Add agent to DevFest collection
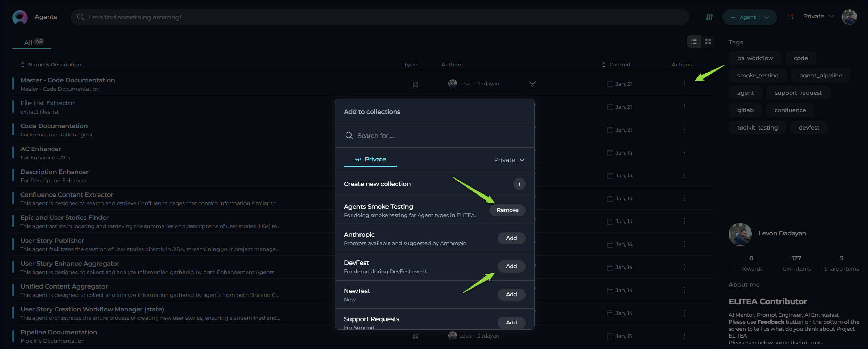Image resolution: width=868 pixels, height=349 pixels. [511, 266]
